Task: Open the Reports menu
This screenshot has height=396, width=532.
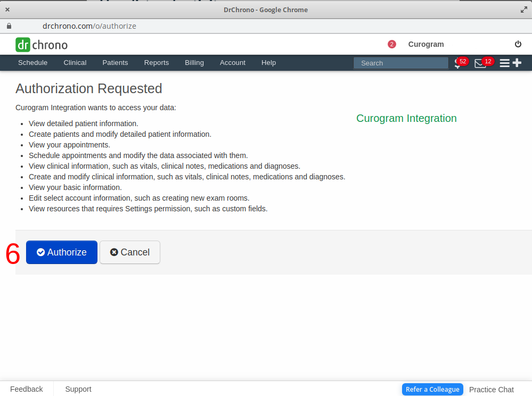Action: tap(157, 63)
